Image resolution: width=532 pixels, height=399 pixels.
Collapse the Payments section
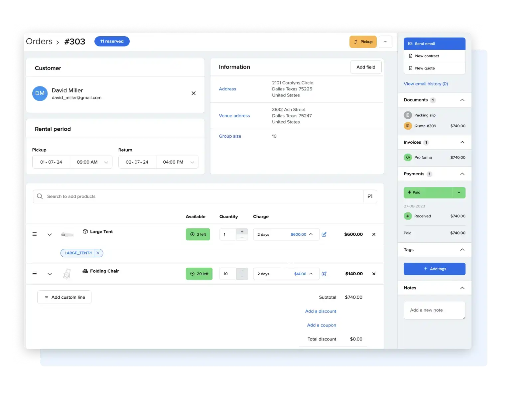(x=462, y=174)
